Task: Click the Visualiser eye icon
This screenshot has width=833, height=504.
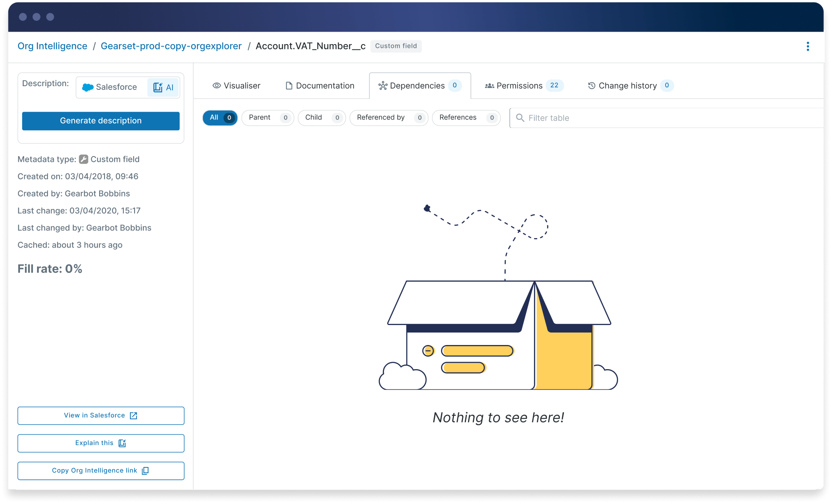Action: click(216, 85)
